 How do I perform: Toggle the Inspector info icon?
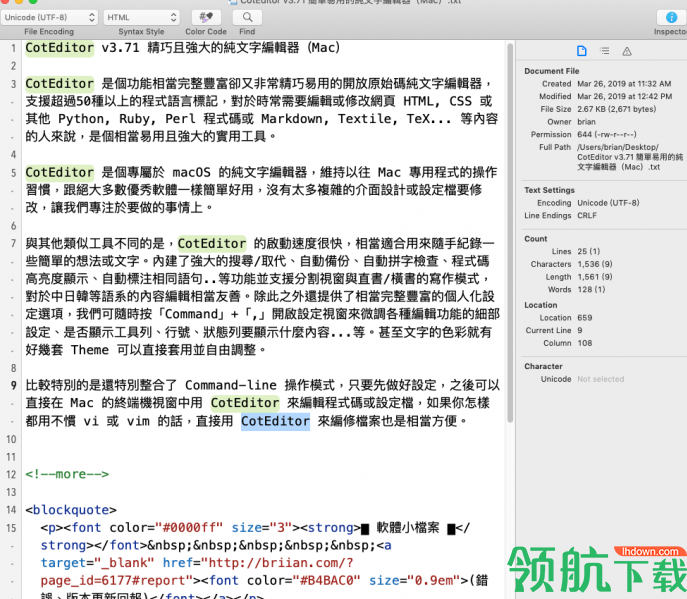tap(671, 18)
